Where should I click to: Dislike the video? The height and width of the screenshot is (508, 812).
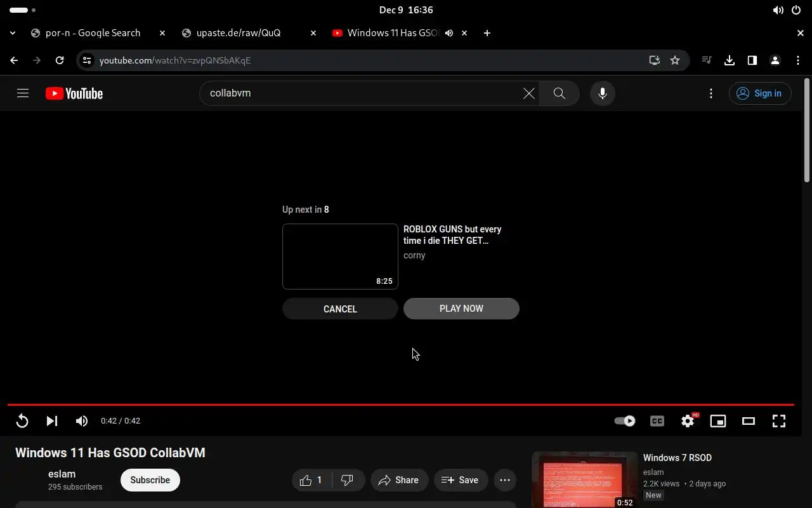[348, 480]
